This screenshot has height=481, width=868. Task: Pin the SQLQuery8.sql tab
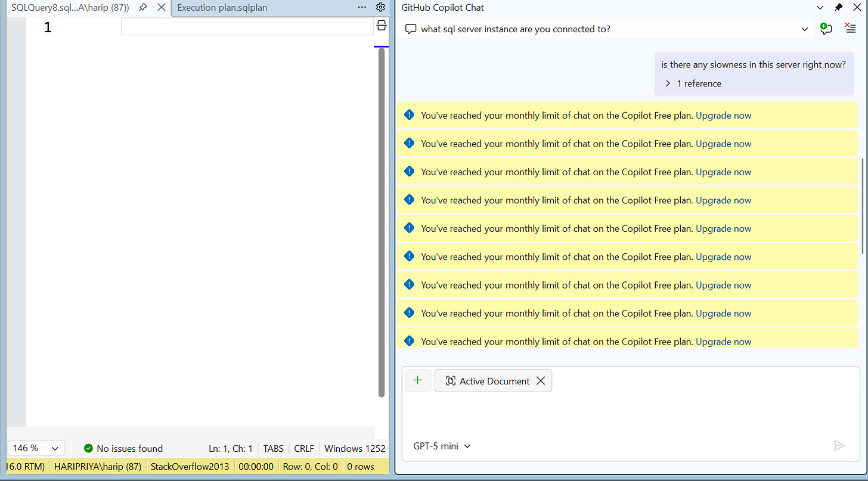tap(143, 8)
